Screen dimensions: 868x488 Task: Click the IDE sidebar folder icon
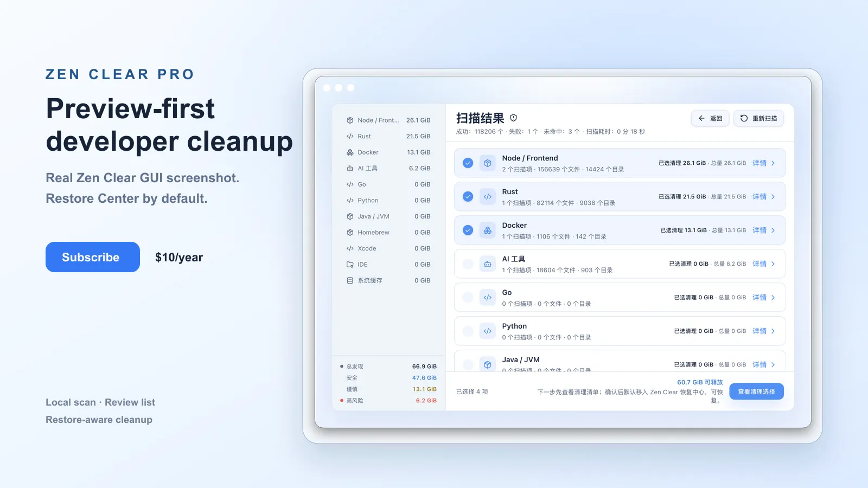(x=350, y=265)
